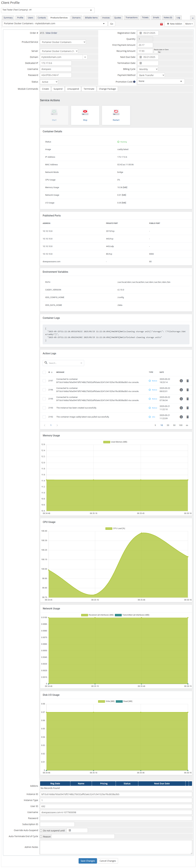Image resolution: width=196 pixels, height=868 pixels.
Task: Switch to the Summary tab
Action: 8,18
